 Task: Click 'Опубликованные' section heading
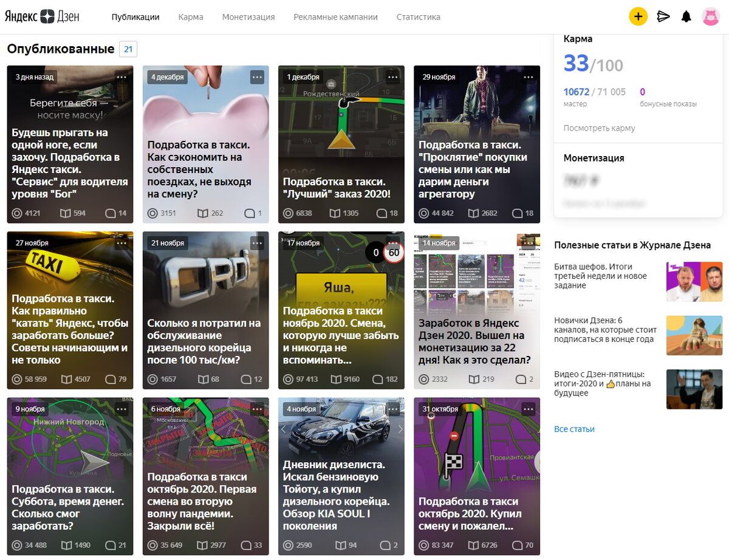[60, 49]
